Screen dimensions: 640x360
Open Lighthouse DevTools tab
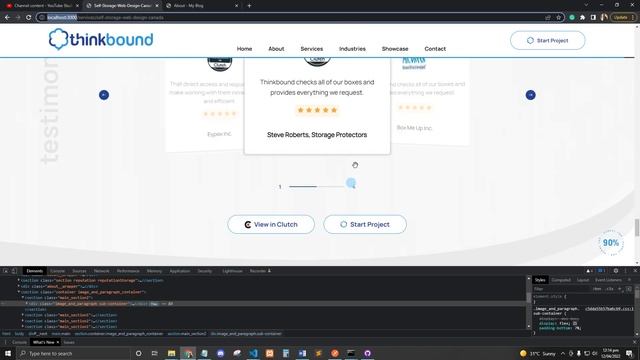[232, 271]
